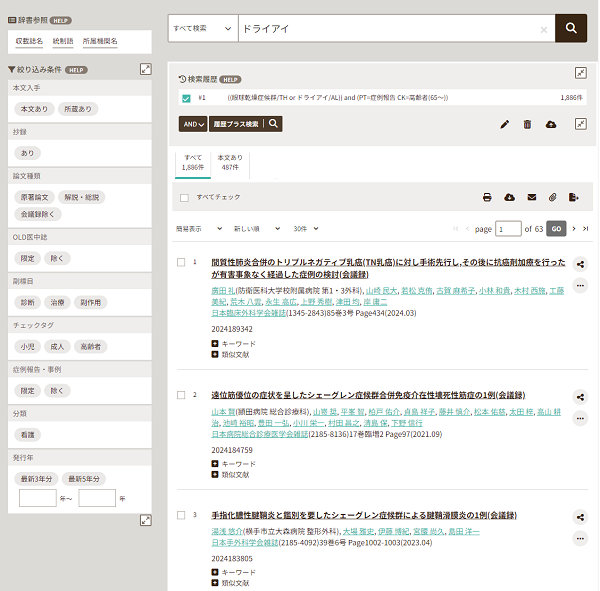The height and width of the screenshot is (591, 600).
Task: Open HELP for 検索履歴
Action: (x=230, y=80)
